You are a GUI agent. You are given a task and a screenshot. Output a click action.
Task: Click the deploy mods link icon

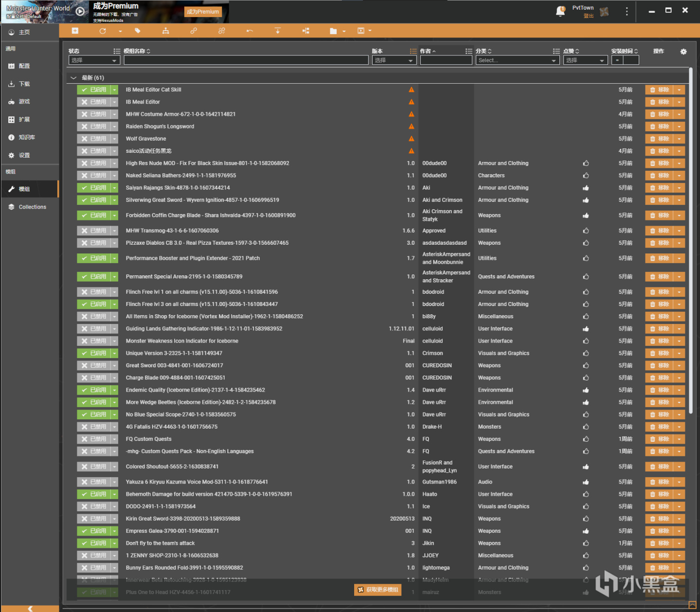pos(194,31)
